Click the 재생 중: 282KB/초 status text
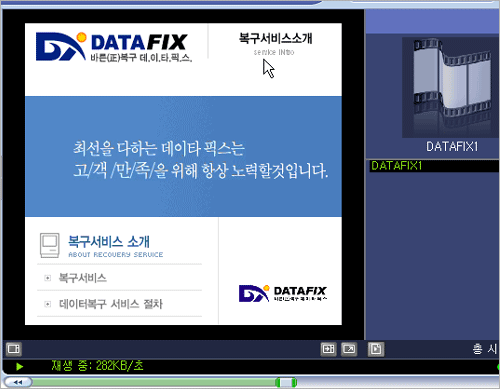The image size is (500, 389). point(97,366)
